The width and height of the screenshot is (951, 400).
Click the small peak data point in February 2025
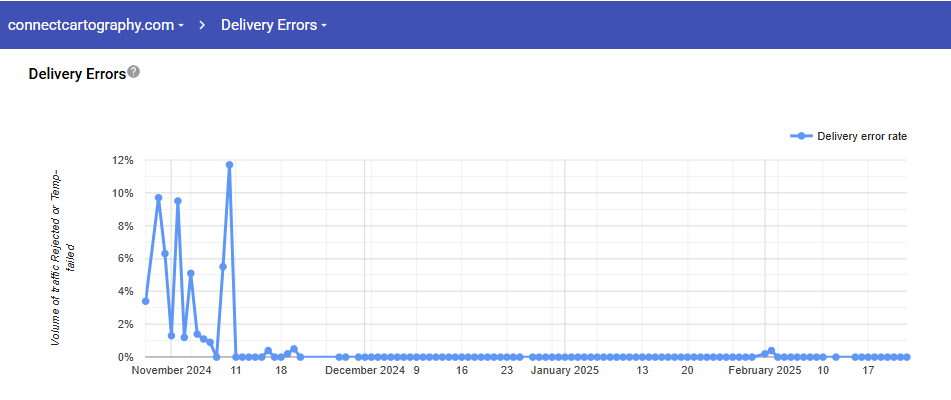(771, 351)
